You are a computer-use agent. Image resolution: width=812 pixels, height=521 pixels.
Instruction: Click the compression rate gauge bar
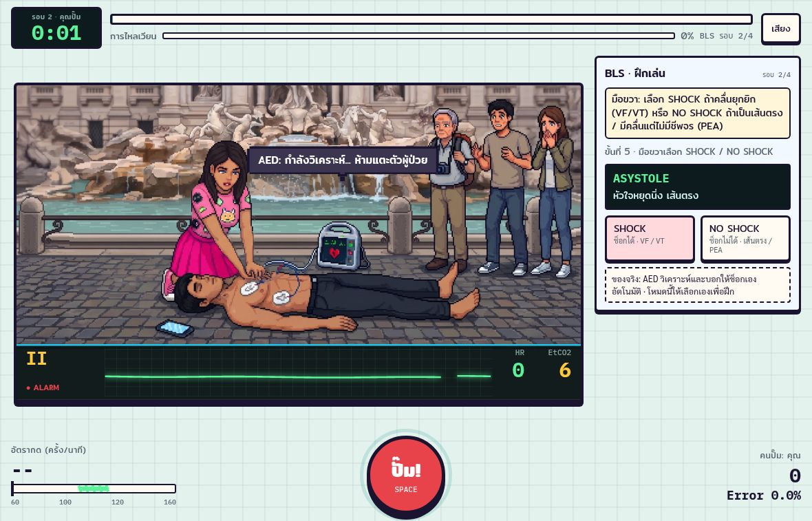(94, 489)
